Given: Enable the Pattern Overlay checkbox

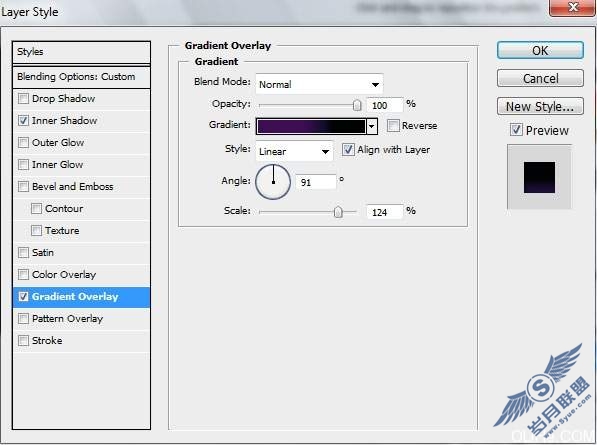Looking at the screenshot, I should (23, 319).
